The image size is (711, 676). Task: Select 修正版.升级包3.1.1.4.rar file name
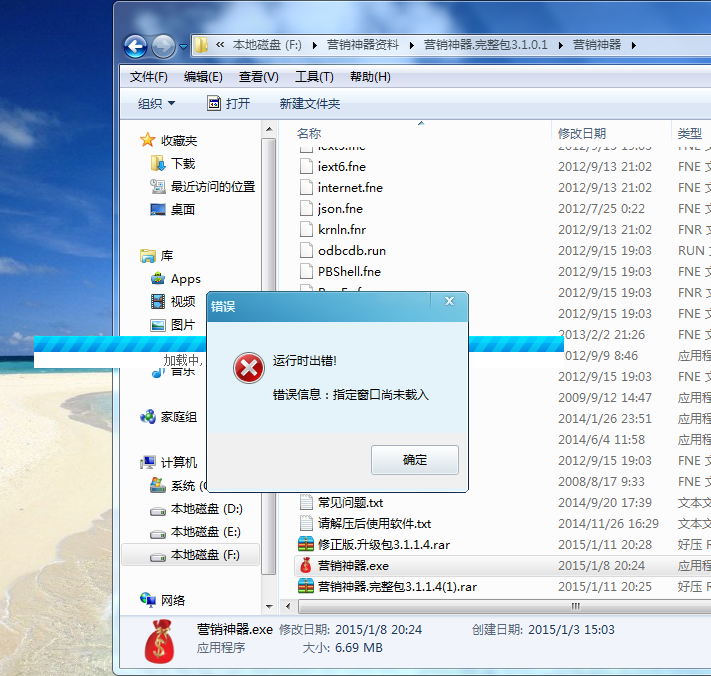pyautogui.click(x=384, y=545)
